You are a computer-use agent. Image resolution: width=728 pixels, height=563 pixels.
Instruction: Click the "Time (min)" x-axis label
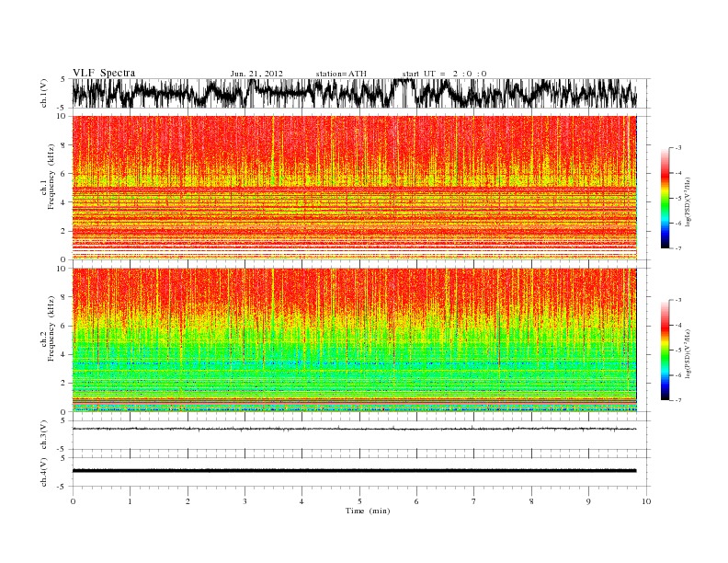tap(368, 511)
